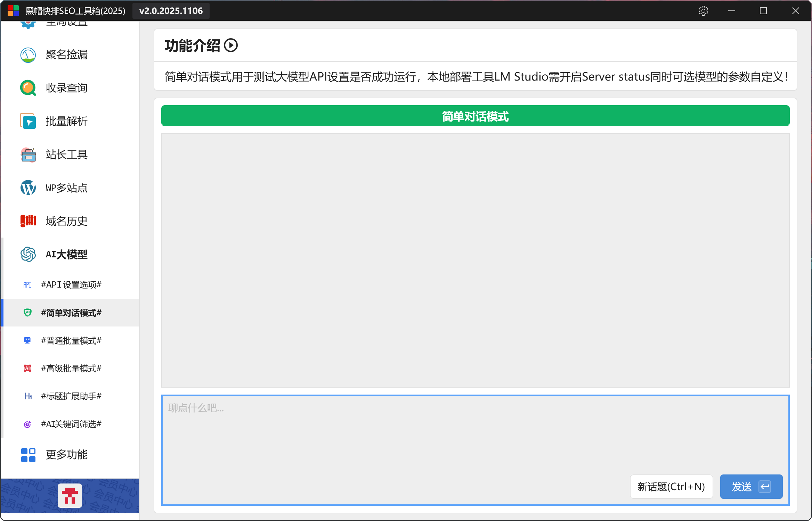Image resolution: width=812 pixels, height=521 pixels.
Task: Click the red 域名历史 icon
Action: (28, 221)
